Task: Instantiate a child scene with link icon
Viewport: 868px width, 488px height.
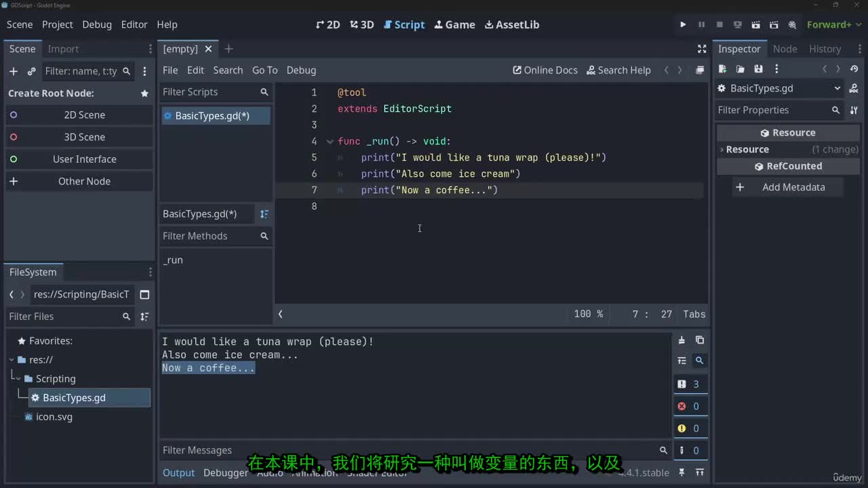Action: 31,71
